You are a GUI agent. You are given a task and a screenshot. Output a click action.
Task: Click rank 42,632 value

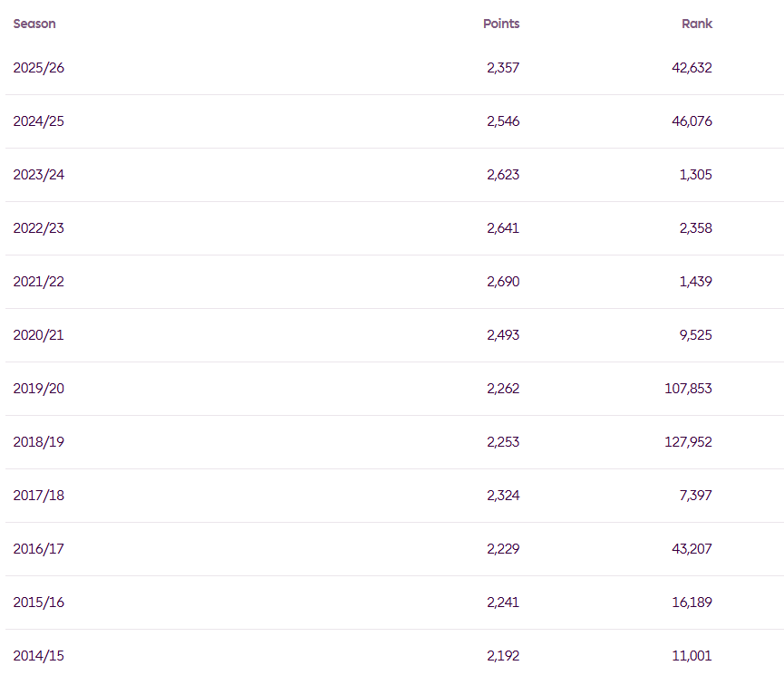tap(692, 67)
